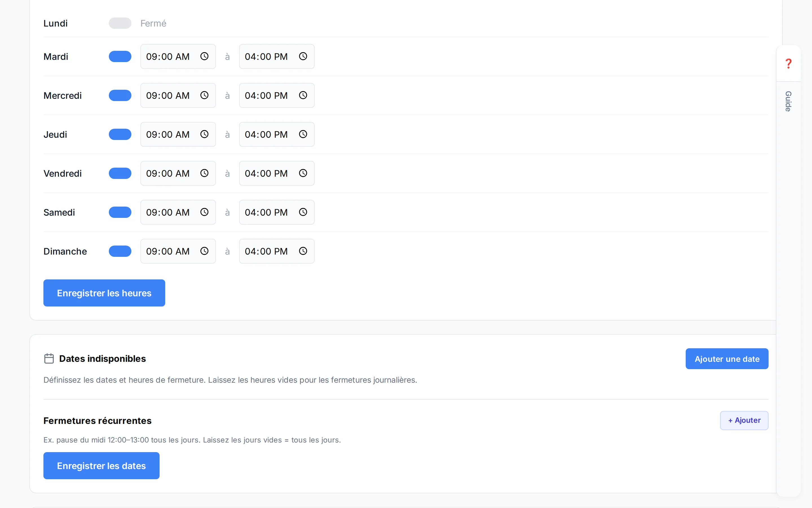Click the red question mark help icon
Image resolution: width=812 pixels, height=508 pixels.
pos(789,63)
